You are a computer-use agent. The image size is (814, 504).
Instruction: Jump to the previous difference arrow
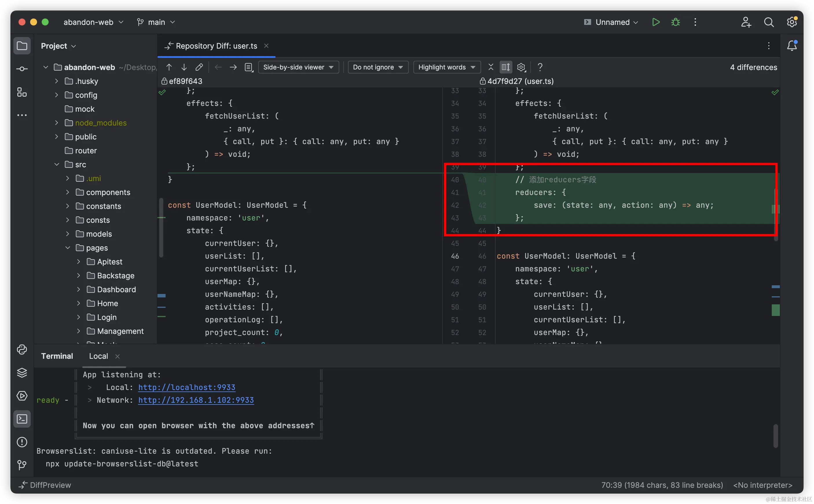point(169,67)
